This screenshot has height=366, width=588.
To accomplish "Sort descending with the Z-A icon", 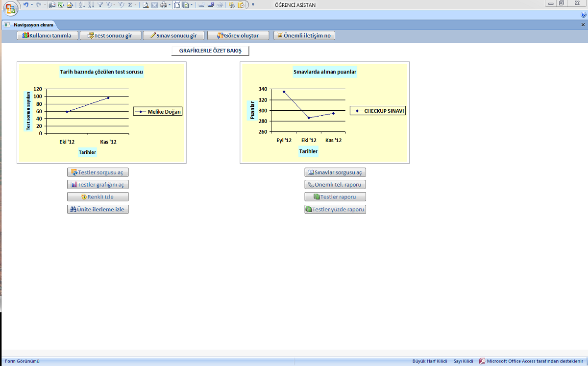I will tap(91, 5).
